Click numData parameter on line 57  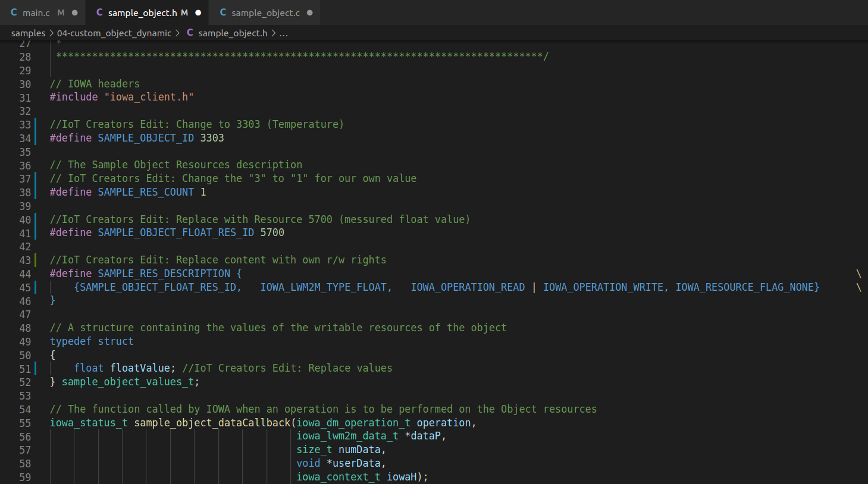[359, 450]
